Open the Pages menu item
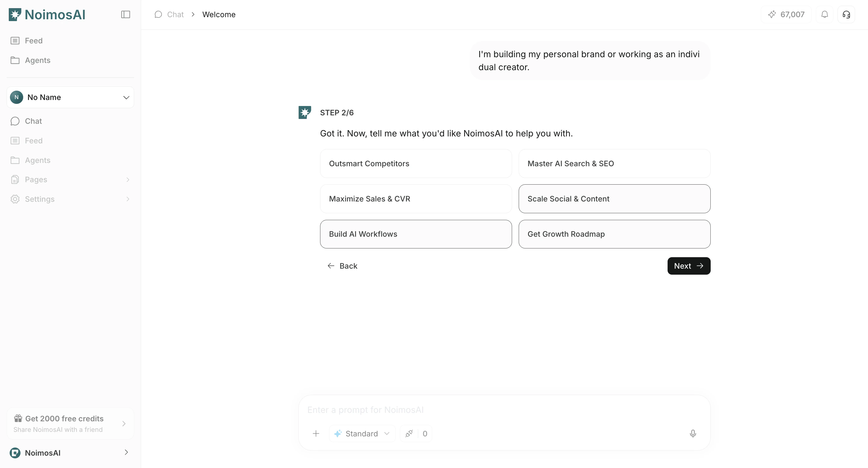Screen dimensions: 868x468 pyautogui.click(x=71, y=179)
